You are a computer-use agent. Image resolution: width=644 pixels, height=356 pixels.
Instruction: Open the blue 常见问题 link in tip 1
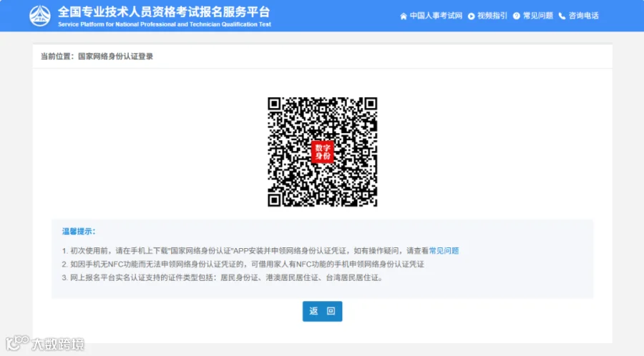(444, 251)
